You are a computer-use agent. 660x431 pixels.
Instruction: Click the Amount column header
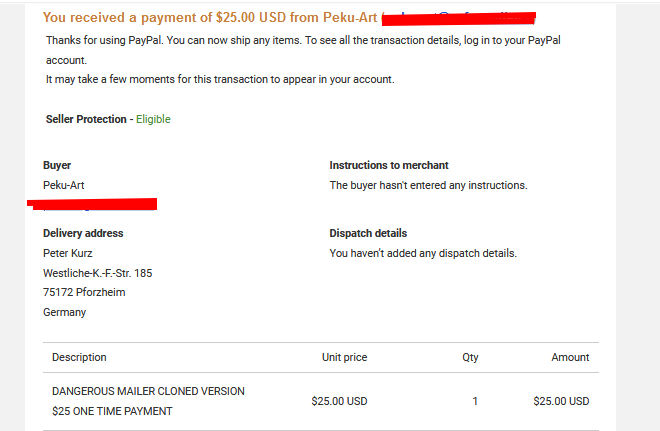pos(570,357)
